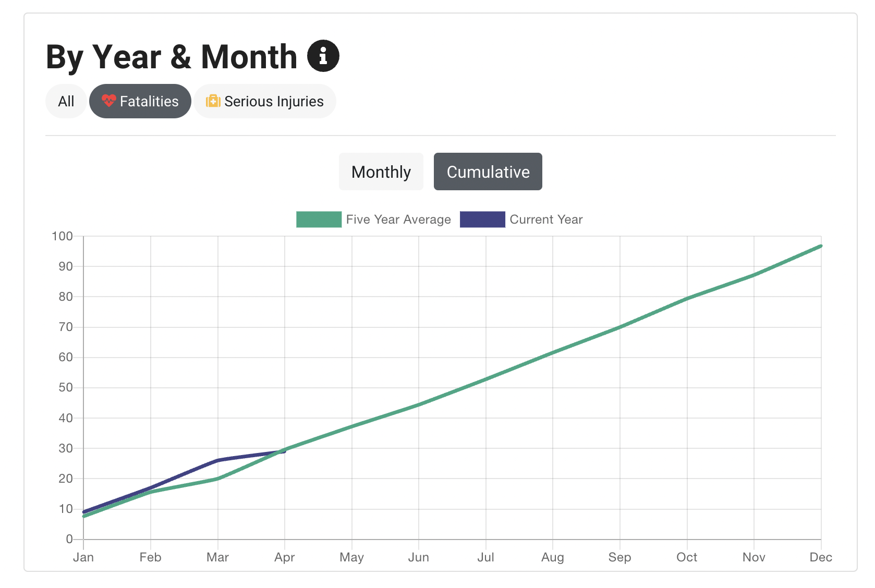
Task: Select the Cumulative view tab
Action: coord(488,171)
